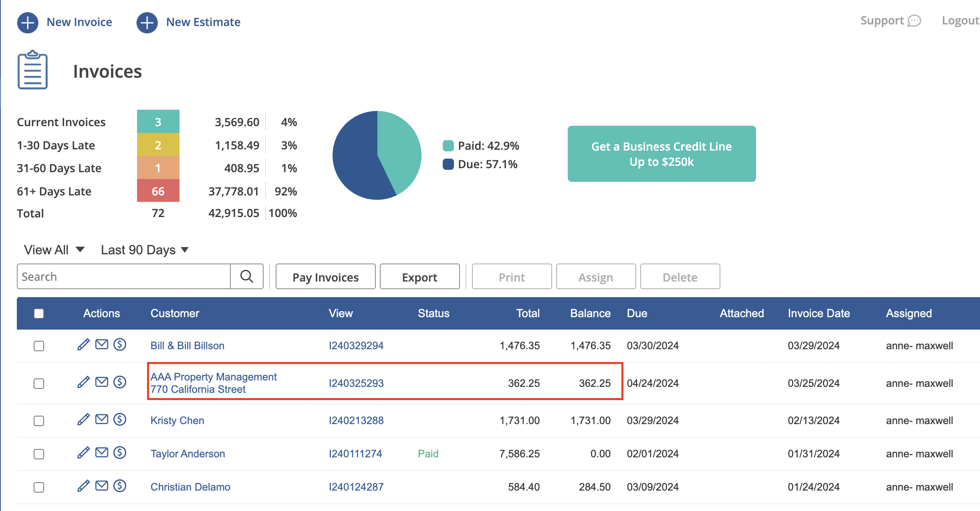Open invoice link I240213288

(356, 420)
